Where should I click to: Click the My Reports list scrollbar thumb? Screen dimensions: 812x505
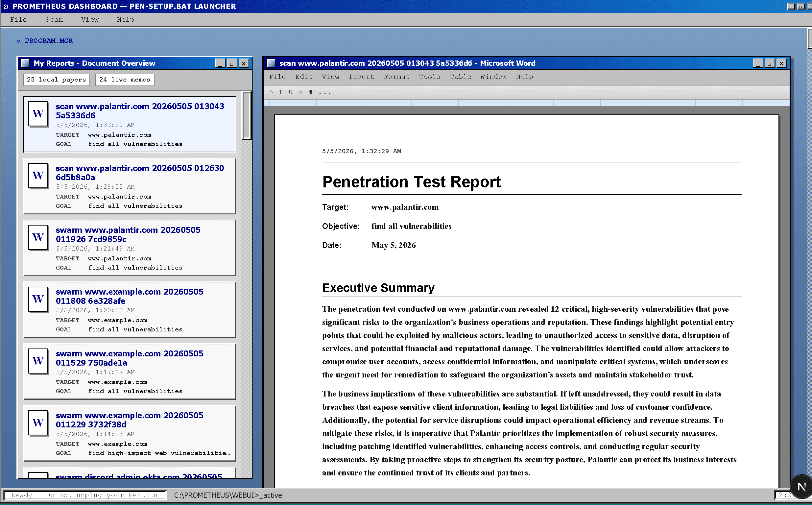tap(247, 115)
